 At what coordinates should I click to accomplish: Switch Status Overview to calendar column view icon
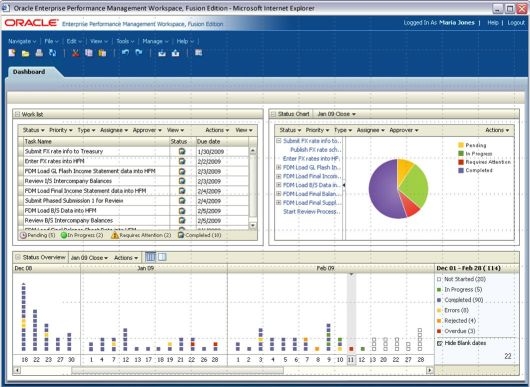[x=150, y=257]
